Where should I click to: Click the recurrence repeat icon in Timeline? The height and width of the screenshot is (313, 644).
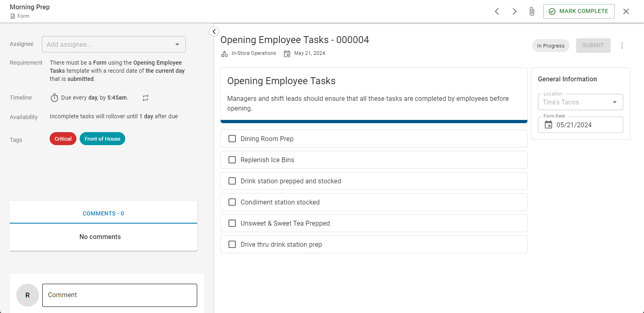pyautogui.click(x=146, y=98)
